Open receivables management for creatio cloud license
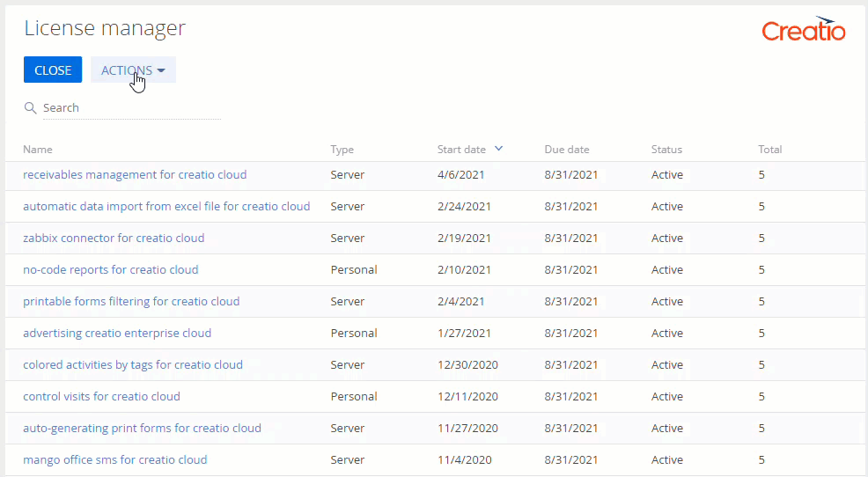868x477 pixels. point(135,175)
